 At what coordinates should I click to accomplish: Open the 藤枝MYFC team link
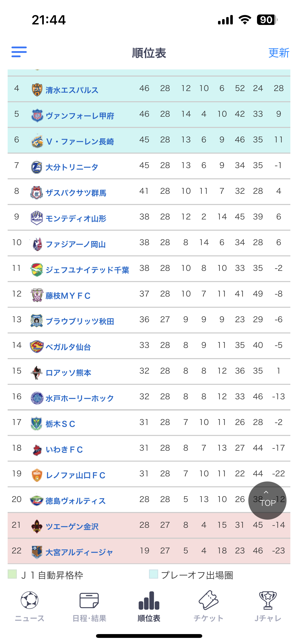pos(68,296)
